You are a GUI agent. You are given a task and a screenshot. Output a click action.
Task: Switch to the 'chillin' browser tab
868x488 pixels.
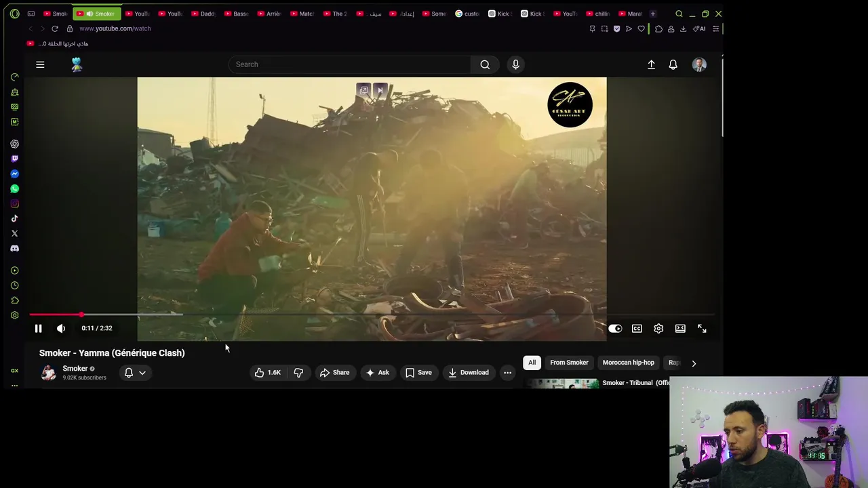[x=598, y=14]
